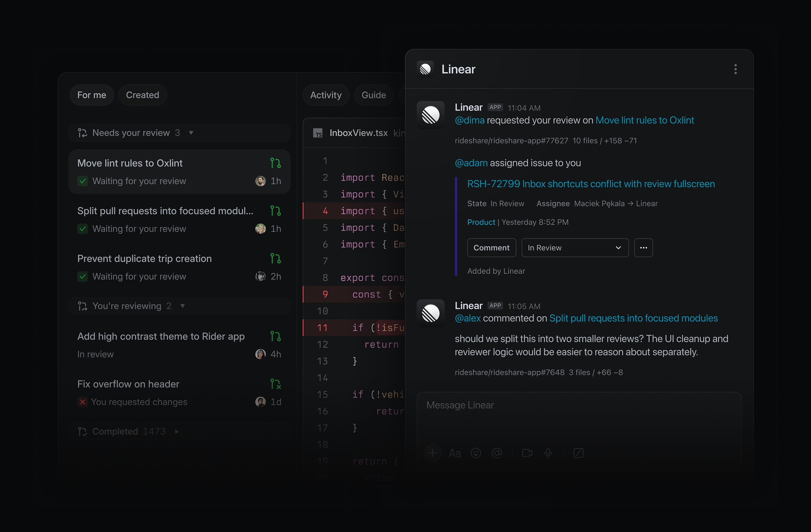
Task: Click the review icon beside Needs your review
Action: click(x=82, y=133)
